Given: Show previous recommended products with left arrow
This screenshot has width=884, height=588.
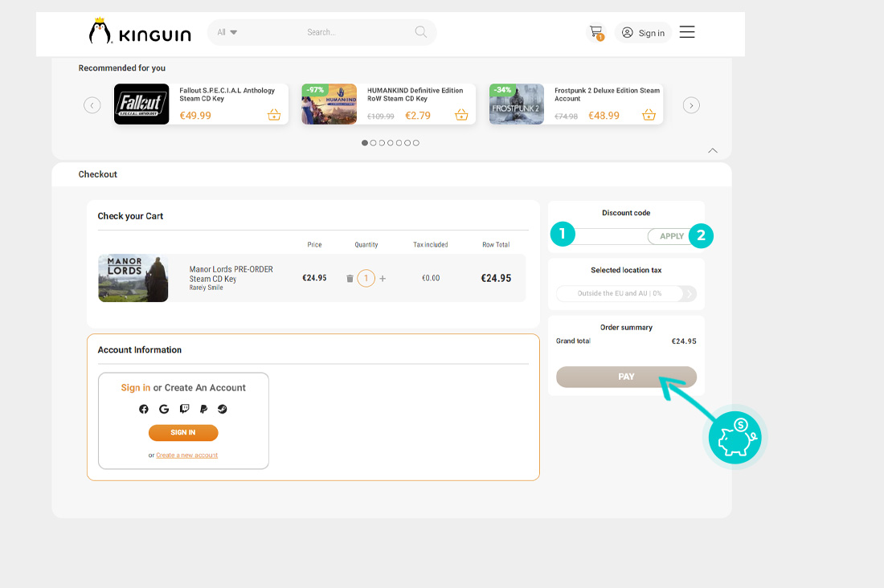Looking at the screenshot, I should (x=92, y=105).
